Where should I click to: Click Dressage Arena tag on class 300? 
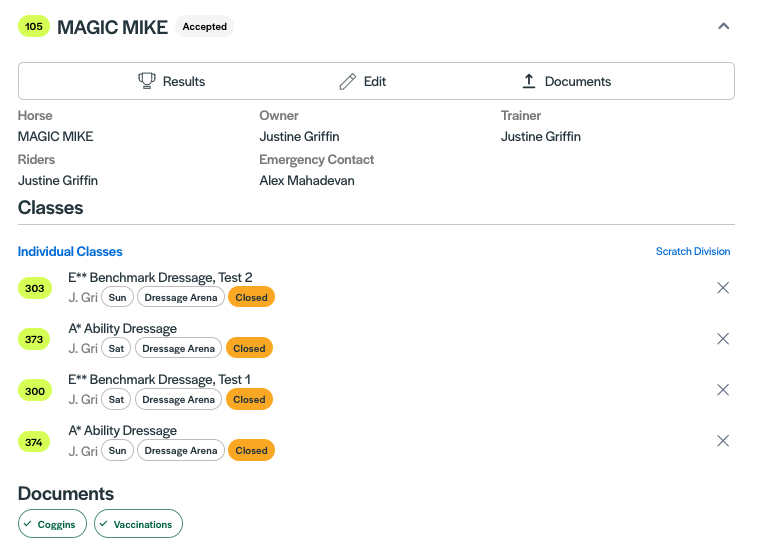click(x=178, y=400)
